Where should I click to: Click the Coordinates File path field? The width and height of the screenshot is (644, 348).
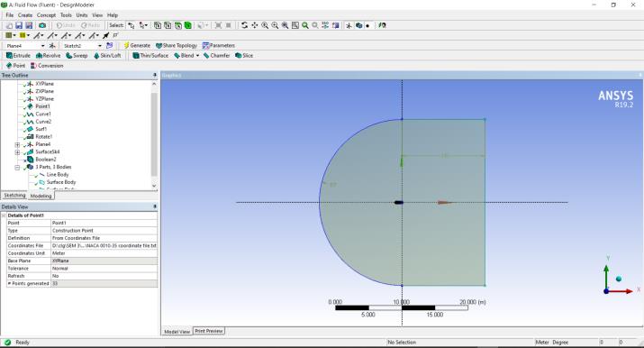(x=104, y=246)
